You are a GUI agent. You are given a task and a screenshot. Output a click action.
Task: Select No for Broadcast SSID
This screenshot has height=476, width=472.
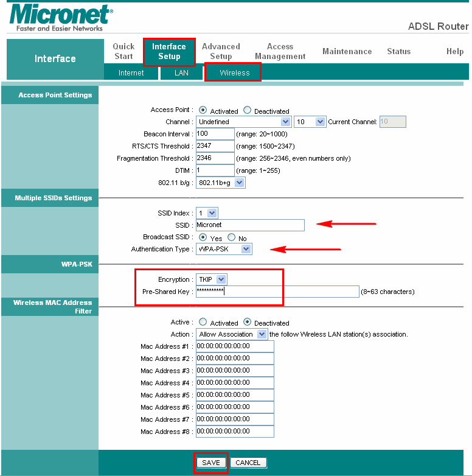[232, 237]
